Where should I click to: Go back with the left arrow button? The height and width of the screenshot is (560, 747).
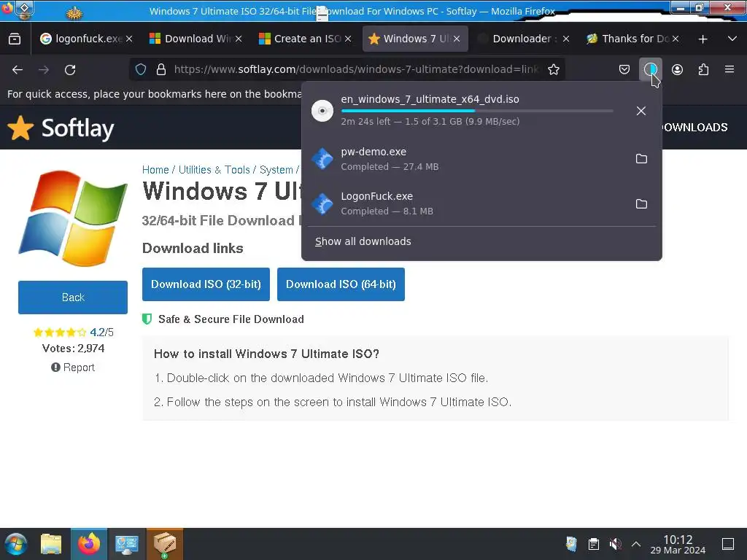(18, 70)
